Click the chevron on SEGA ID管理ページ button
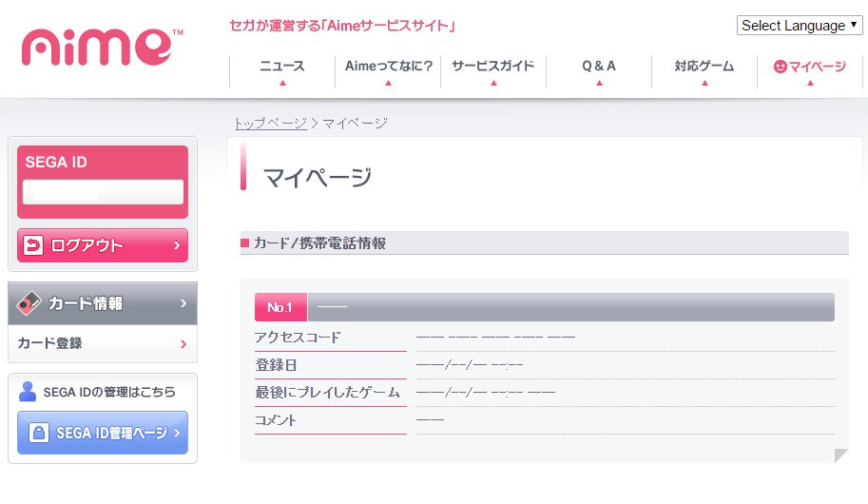 (x=177, y=433)
